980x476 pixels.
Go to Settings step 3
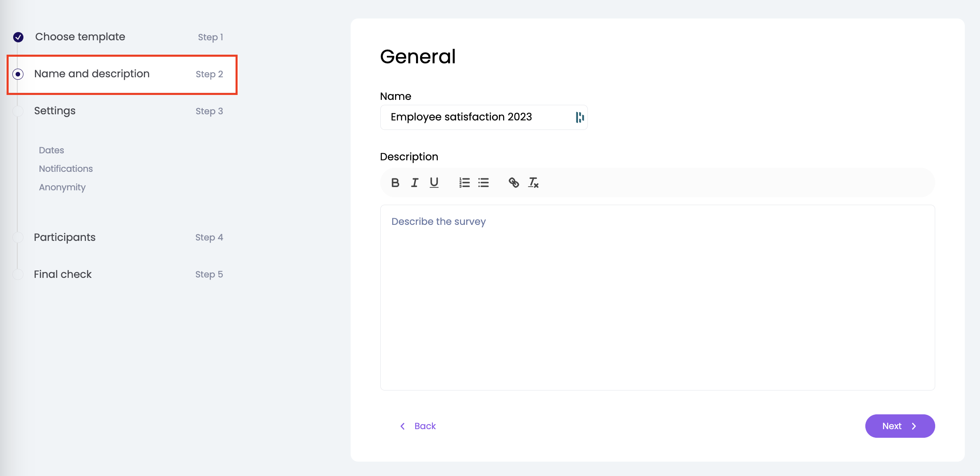pyautogui.click(x=55, y=111)
